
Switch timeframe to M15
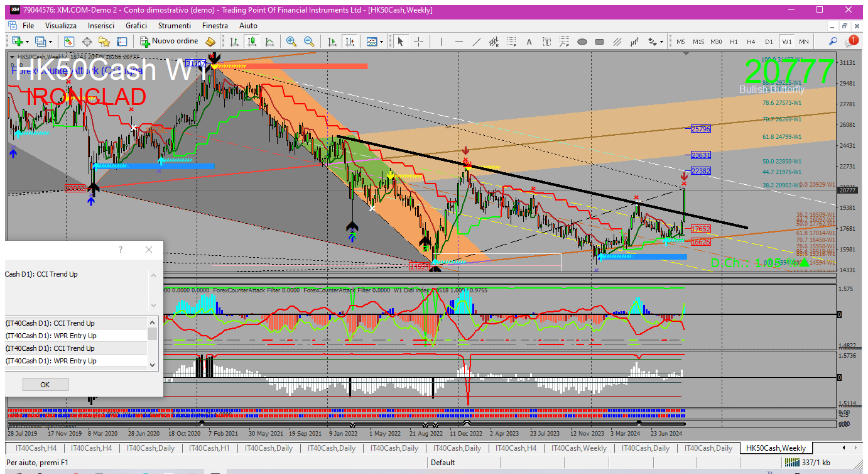[698, 41]
